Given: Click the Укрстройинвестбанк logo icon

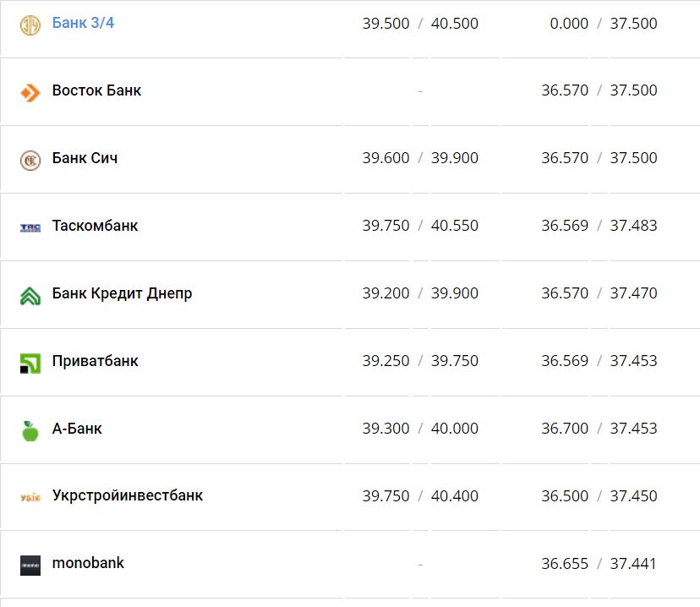Looking at the screenshot, I should 30,497.
